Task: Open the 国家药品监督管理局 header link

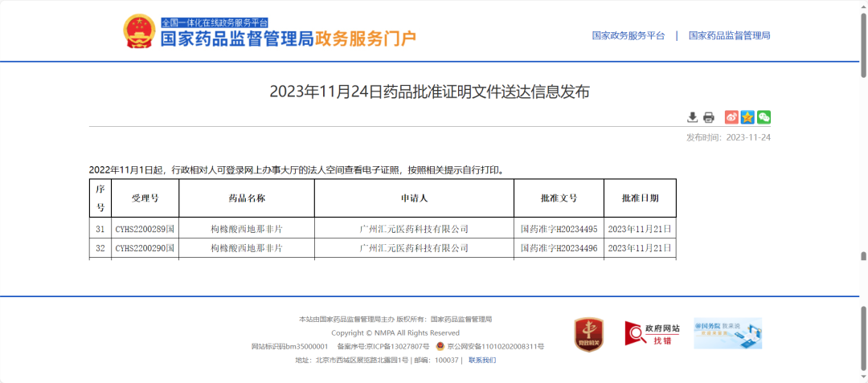Action: (729, 35)
